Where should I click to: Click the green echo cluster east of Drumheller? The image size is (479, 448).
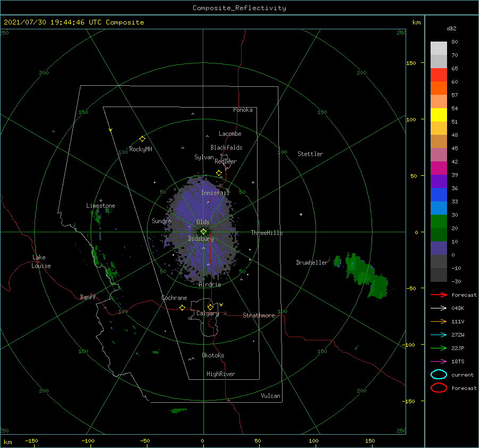tap(367, 275)
